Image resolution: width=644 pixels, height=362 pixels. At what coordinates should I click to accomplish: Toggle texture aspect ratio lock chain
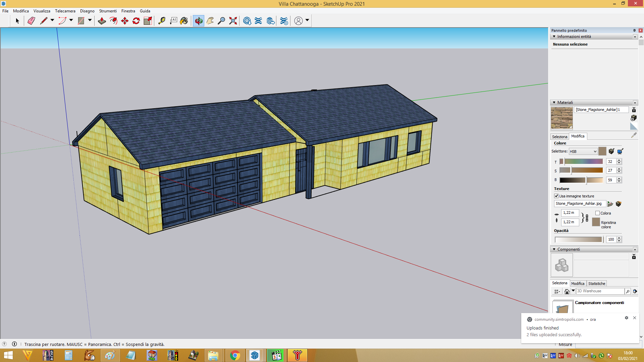(587, 218)
